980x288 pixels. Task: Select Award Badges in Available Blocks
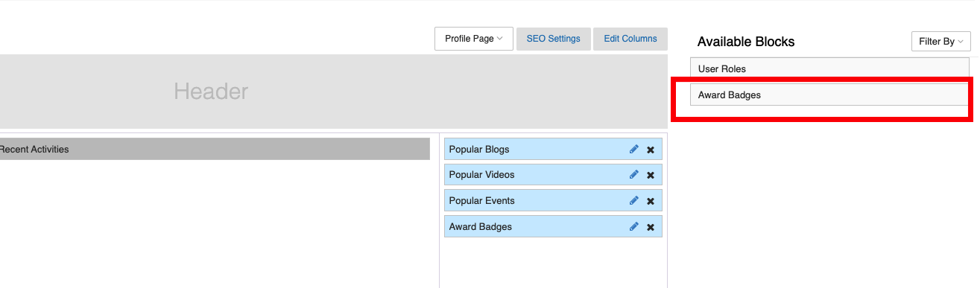coord(829,95)
